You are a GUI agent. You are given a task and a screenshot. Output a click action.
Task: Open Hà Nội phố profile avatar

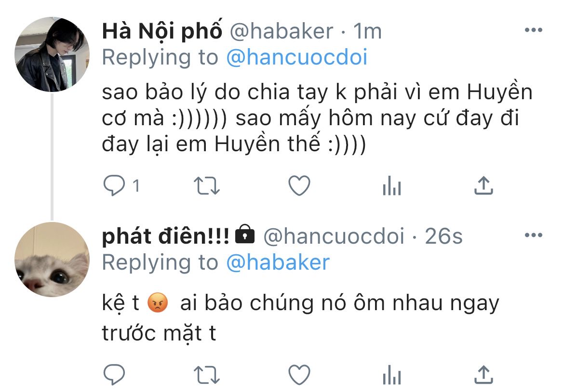coord(52,54)
